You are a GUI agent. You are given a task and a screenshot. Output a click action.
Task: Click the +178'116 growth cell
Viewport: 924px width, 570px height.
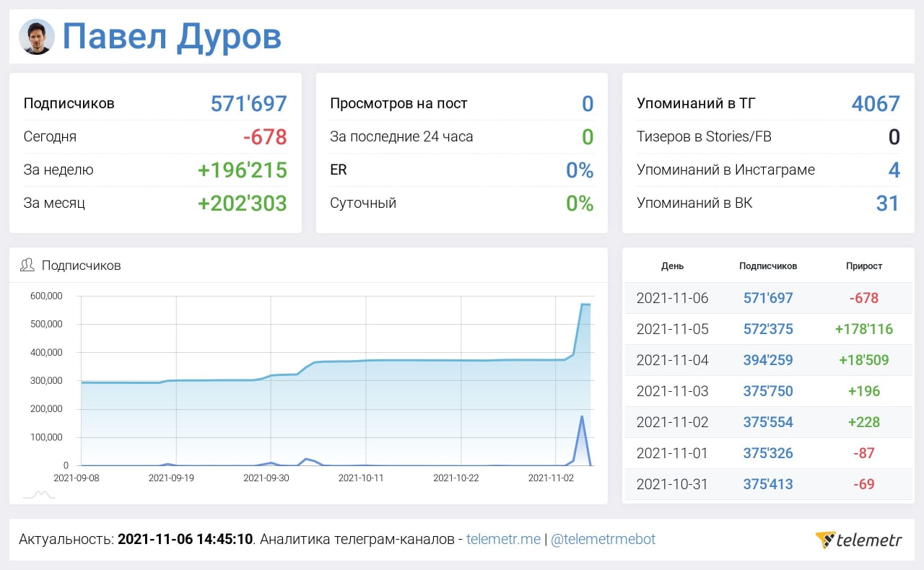pyautogui.click(x=864, y=329)
